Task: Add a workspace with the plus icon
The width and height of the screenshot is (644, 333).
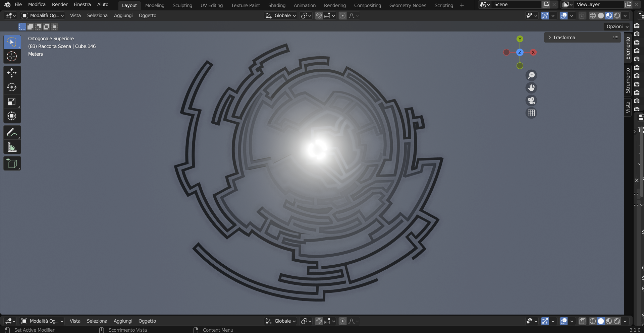Action: pyautogui.click(x=462, y=5)
